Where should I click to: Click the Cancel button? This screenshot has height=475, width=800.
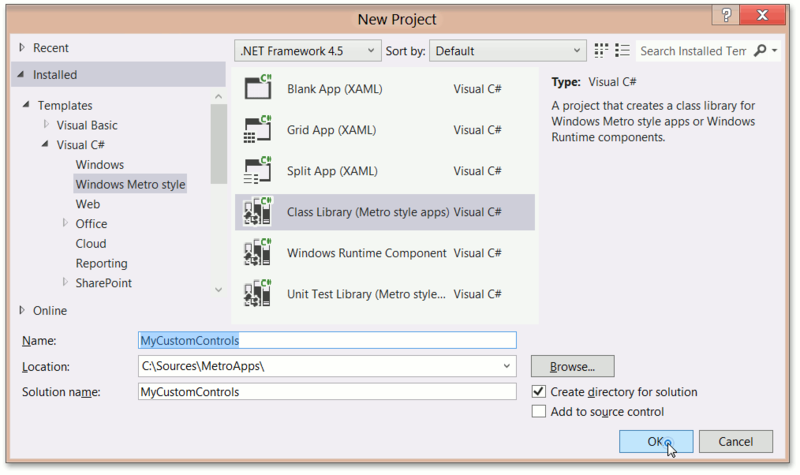tap(736, 441)
